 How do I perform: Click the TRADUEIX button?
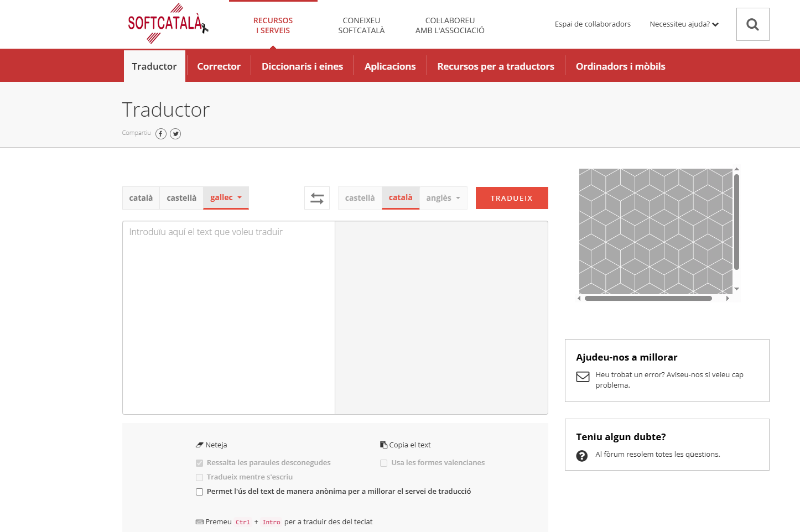point(512,198)
